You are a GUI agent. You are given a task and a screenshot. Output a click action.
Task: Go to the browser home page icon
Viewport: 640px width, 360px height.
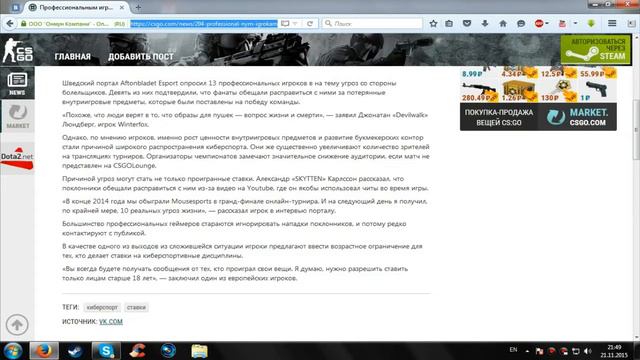[503, 24]
